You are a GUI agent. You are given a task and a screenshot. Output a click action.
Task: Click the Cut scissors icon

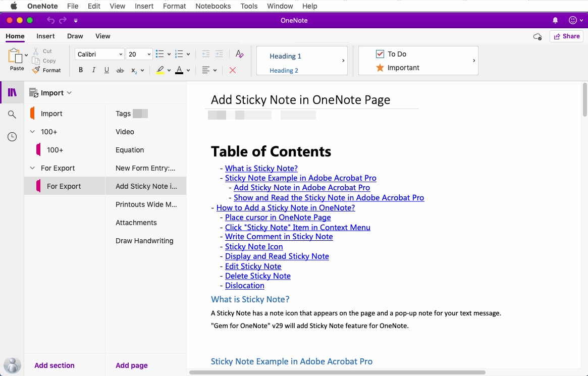[x=36, y=51]
